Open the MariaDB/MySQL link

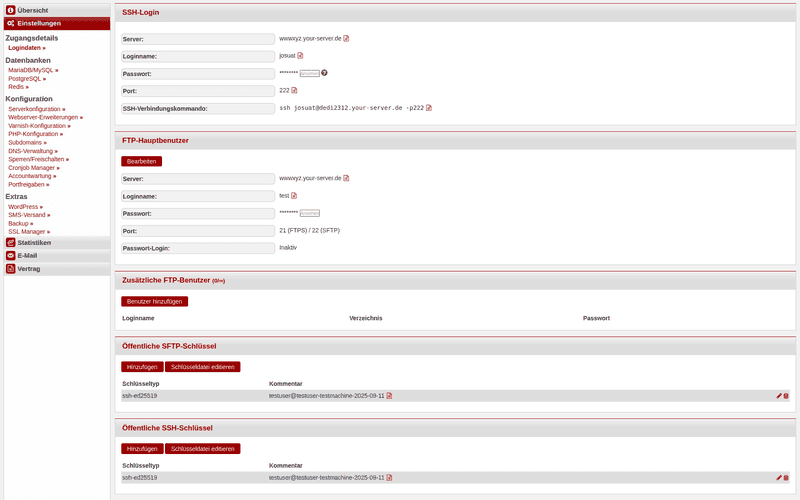33,70
